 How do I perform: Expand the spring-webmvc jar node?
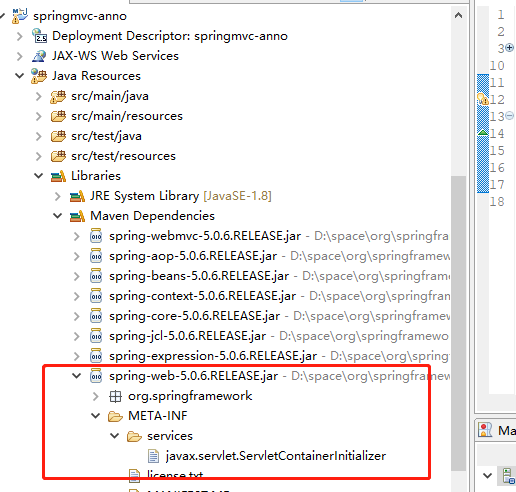coord(77,236)
